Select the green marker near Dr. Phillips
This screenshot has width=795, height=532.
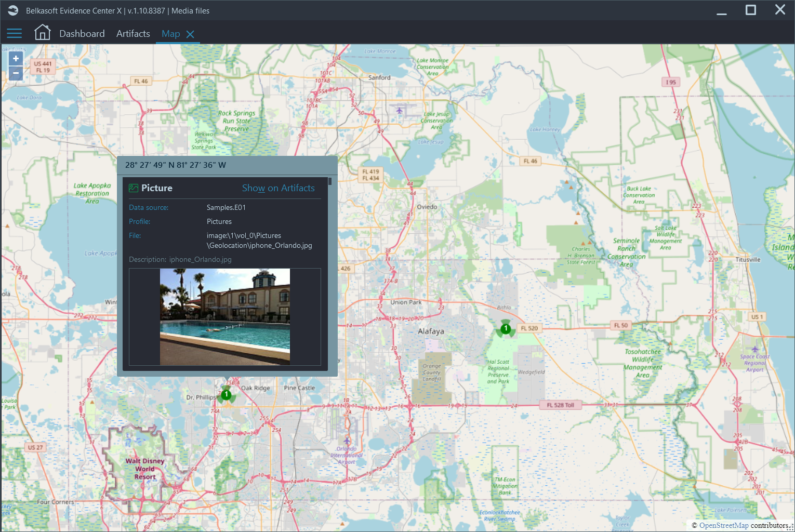226,395
